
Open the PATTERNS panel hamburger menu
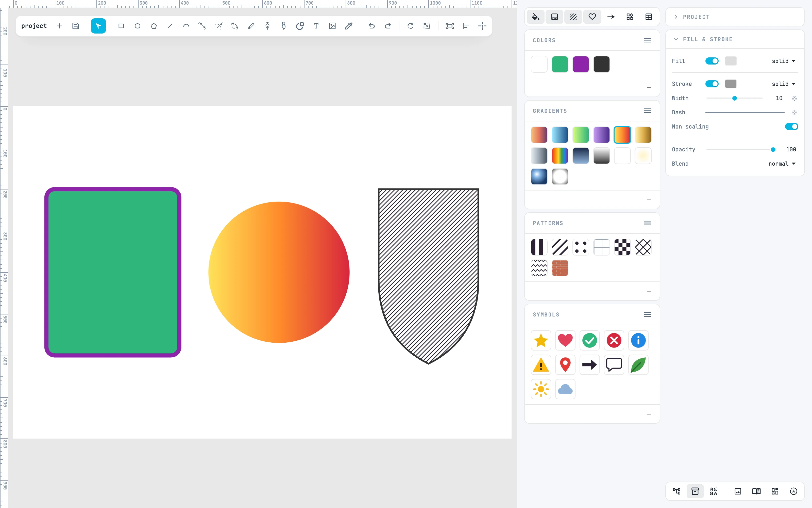[648, 223]
